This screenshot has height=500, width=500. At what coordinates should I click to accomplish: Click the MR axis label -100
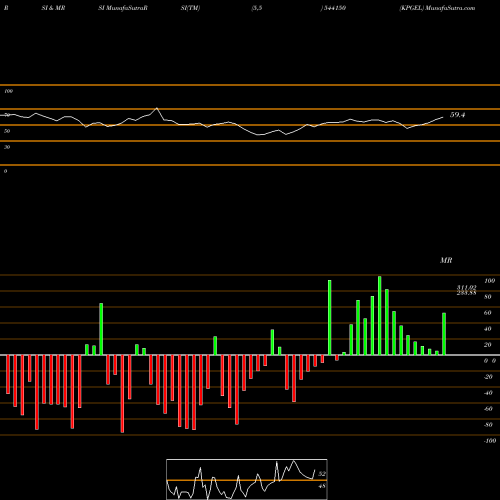490,441
